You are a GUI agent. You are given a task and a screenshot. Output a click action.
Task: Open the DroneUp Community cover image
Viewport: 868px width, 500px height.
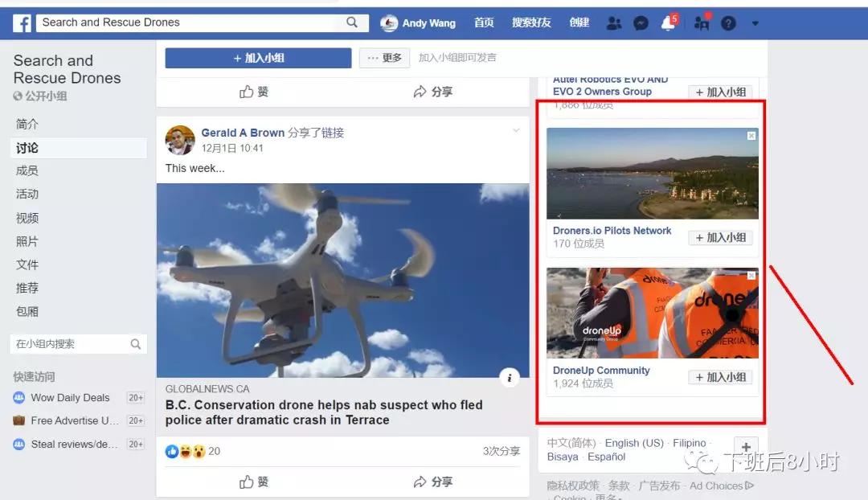652,314
